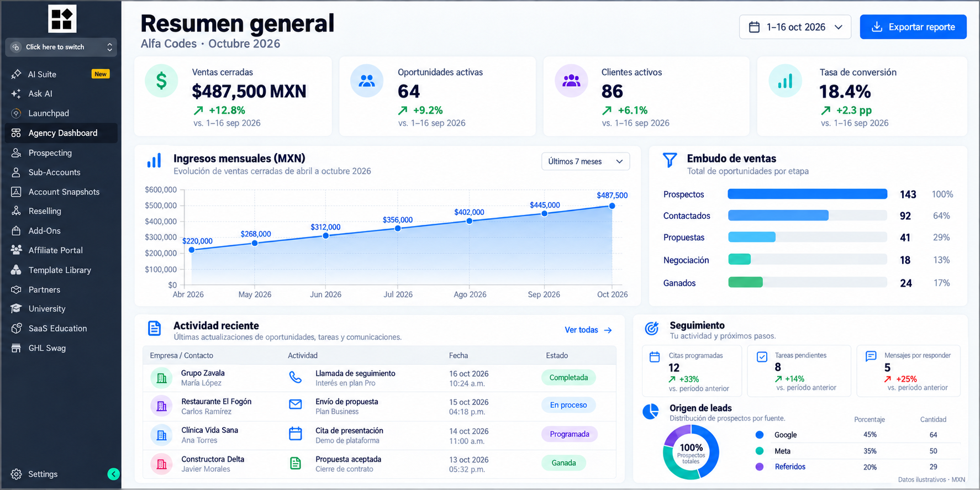Click the Completada status badge
The height and width of the screenshot is (490, 980).
pyautogui.click(x=568, y=377)
